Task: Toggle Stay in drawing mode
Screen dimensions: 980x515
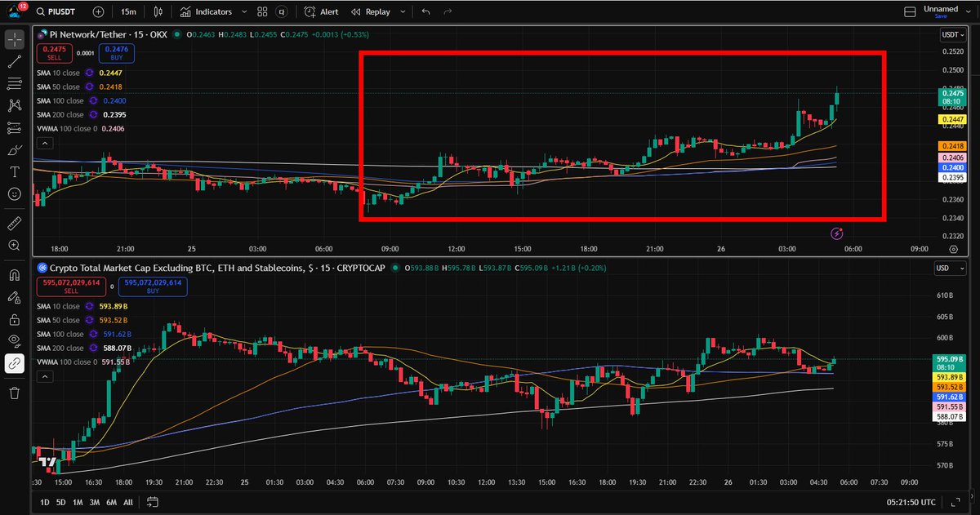Action: [15, 296]
